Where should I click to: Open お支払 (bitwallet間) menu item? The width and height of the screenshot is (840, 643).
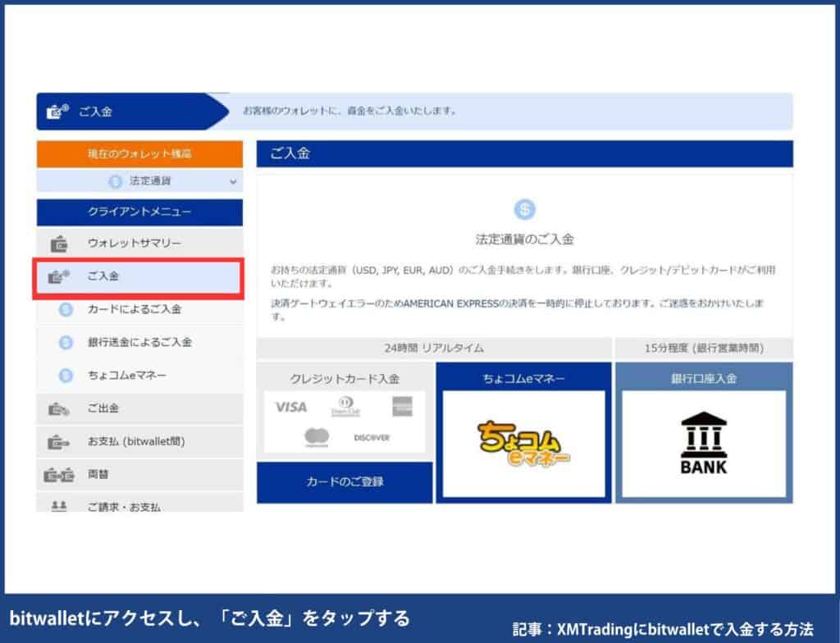139,441
